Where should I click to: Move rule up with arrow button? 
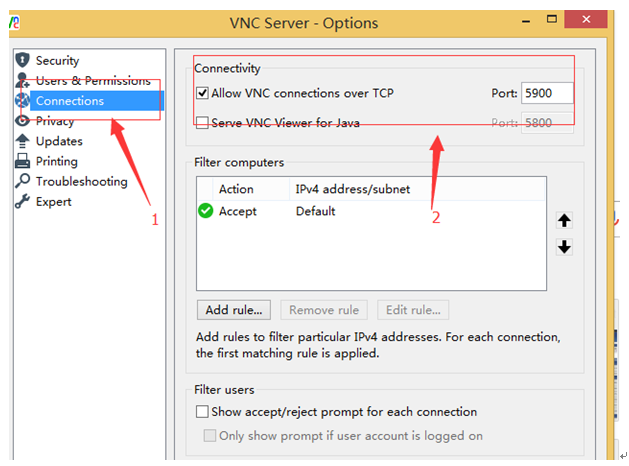[x=564, y=221]
